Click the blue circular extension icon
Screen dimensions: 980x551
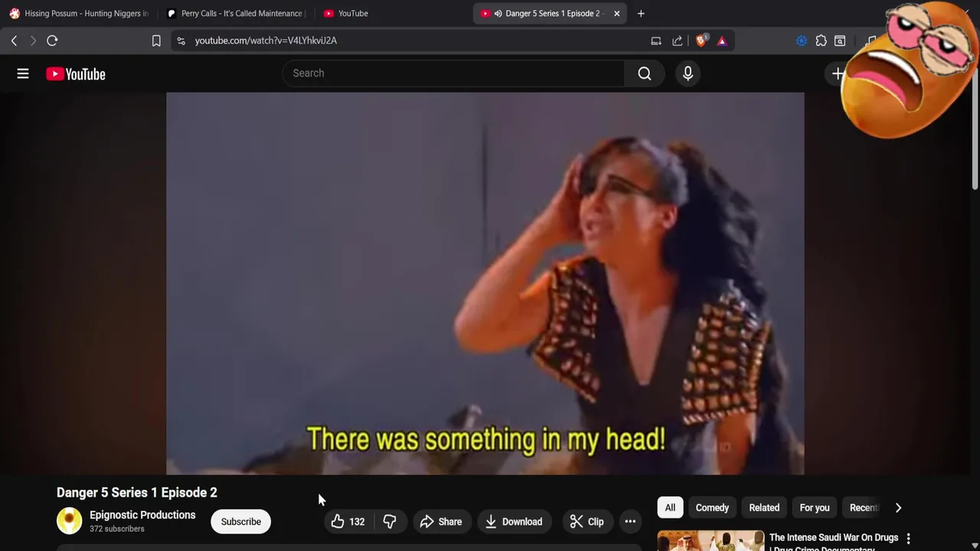pyautogui.click(x=802, y=41)
